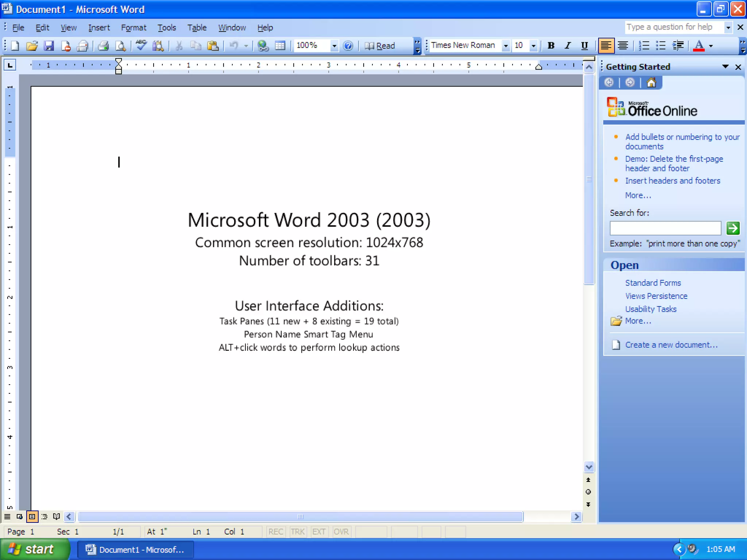Click the Home icon in task pane
Screen dimensions: 747x560
tap(651, 83)
